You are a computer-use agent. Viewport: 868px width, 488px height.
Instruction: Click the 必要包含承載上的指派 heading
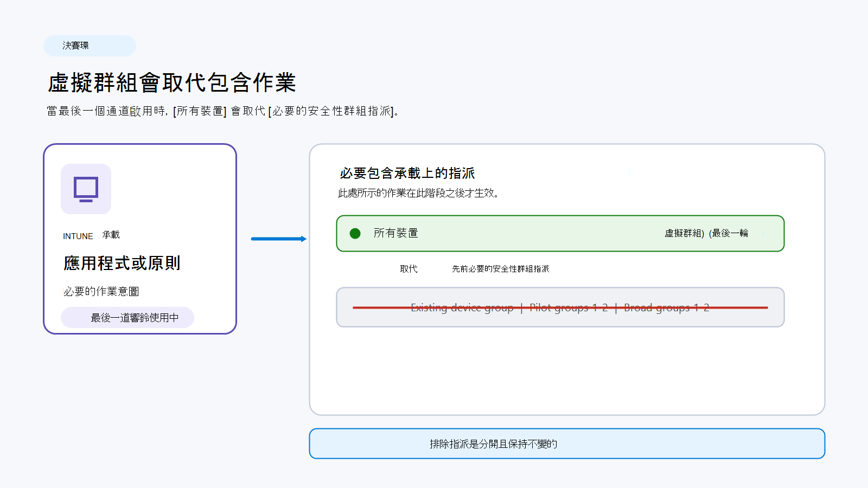point(407,173)
